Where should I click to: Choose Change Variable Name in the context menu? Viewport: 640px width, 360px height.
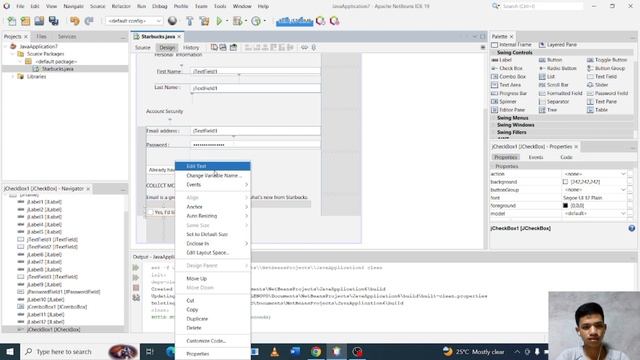[x=213, y=175]
